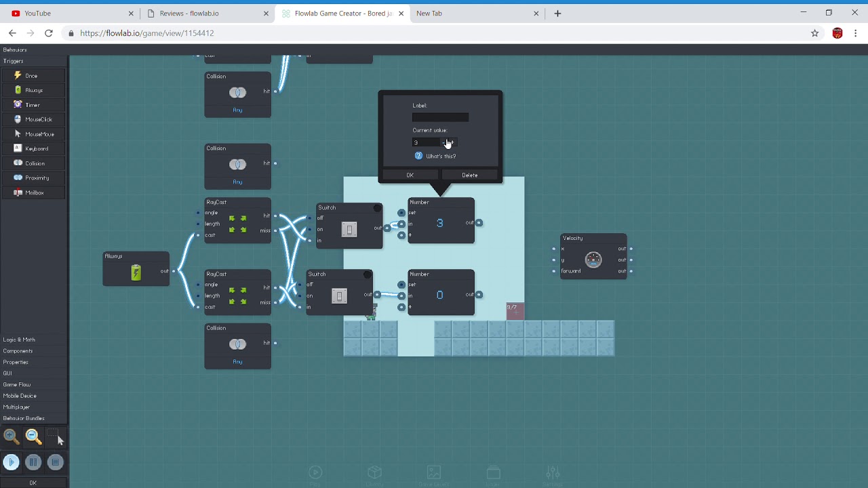The width and height of the screenshot is (868, 488).
Task: Reload the page
Action: pyautogui.click(x=49, y=33)
